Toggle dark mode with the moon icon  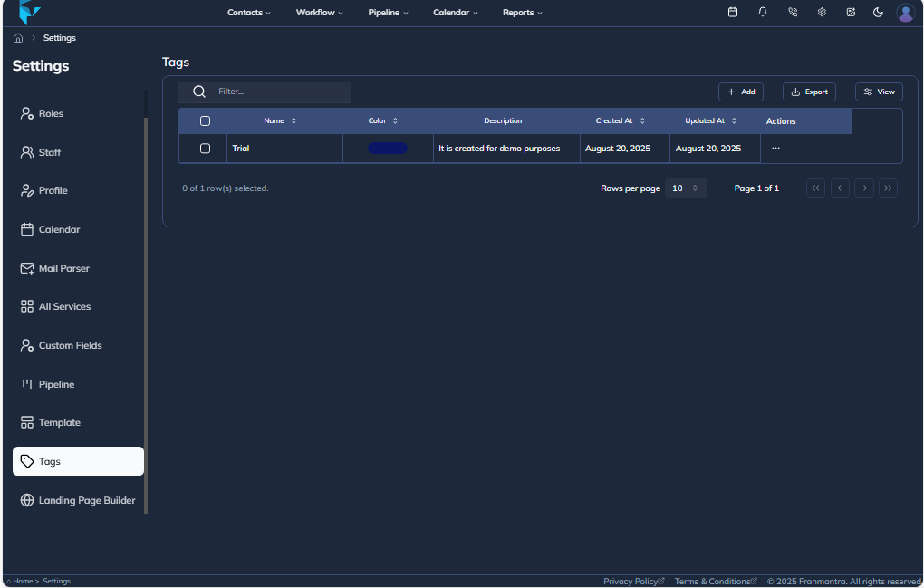tap(878, 13)
